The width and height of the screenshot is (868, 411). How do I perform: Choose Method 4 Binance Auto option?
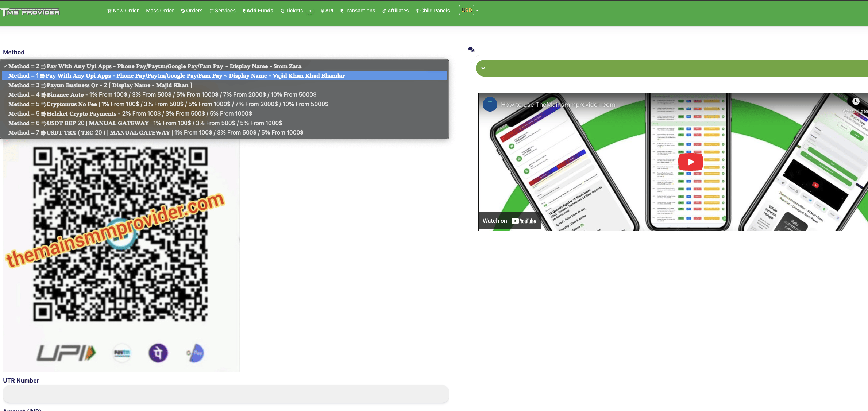coord(162,95)
